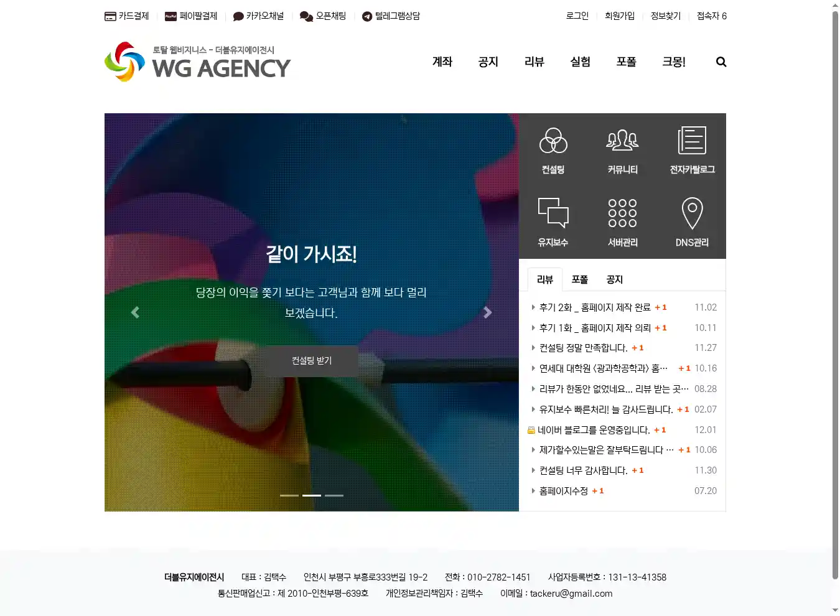Click the search magnifier icon
Image resolution: width=840 pixels, height=616 pixels.
721,62
